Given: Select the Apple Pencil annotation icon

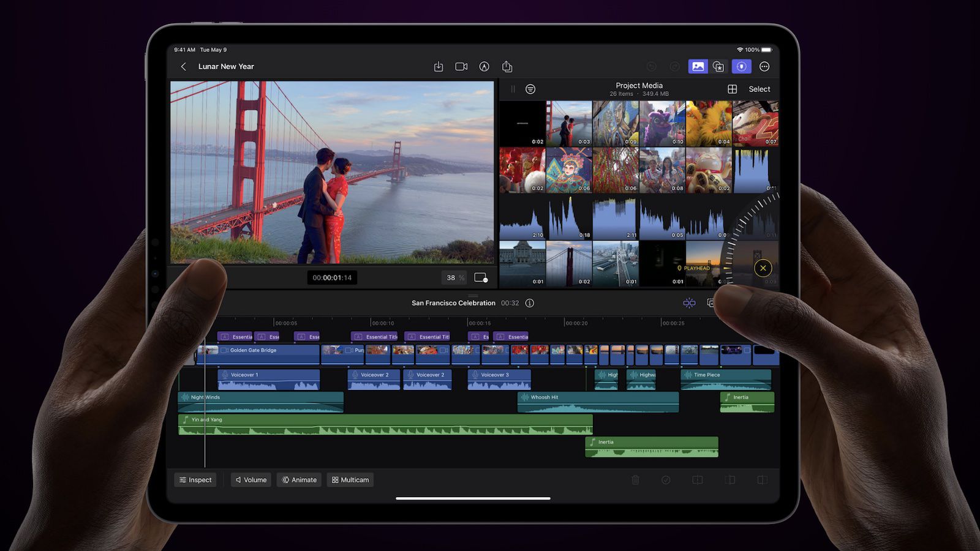Looking at the screenshot, I should (484, 66).
